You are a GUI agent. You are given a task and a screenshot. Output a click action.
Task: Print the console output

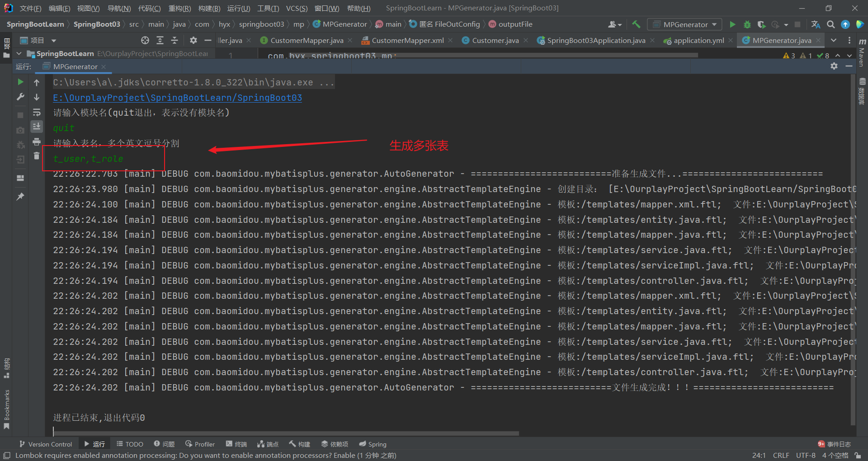pyautogui.click(x=37, y=141)
